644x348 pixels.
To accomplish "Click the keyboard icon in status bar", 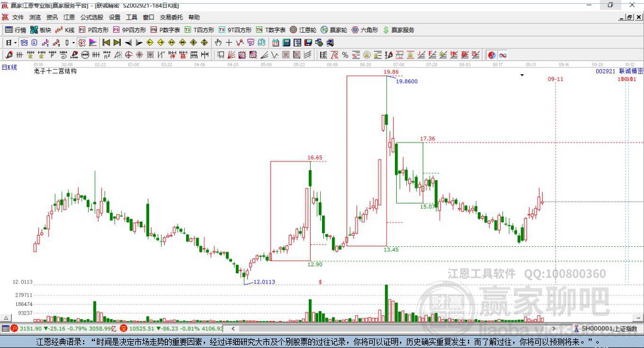I will click(5, 329).
